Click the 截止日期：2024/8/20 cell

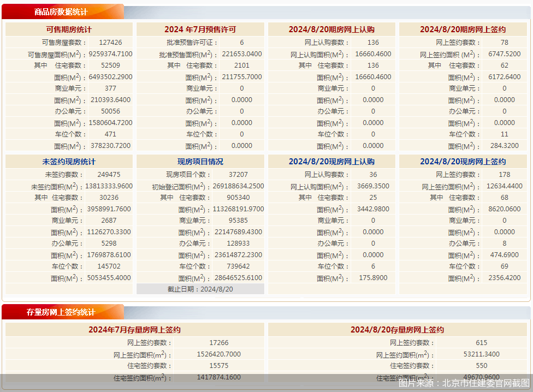pyautogui.click(x=200, y=289)
